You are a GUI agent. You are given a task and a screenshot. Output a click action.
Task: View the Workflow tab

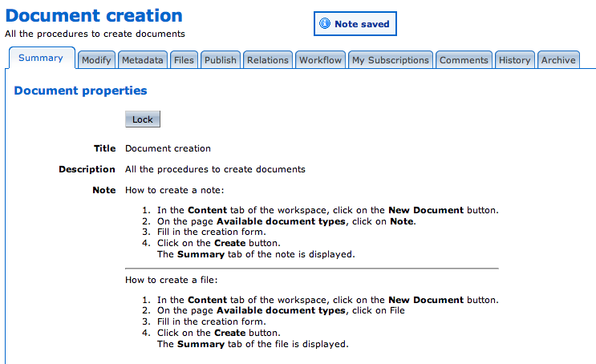coord(321,60)
